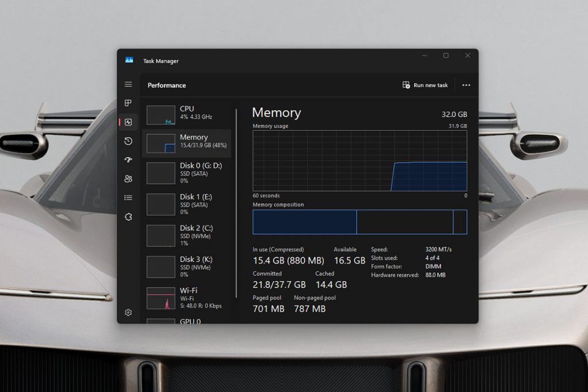Click the Available 16.5 GB value
The height and width of the screenshot is (392, 588).
pyautogui.click(x=349, y=261)
